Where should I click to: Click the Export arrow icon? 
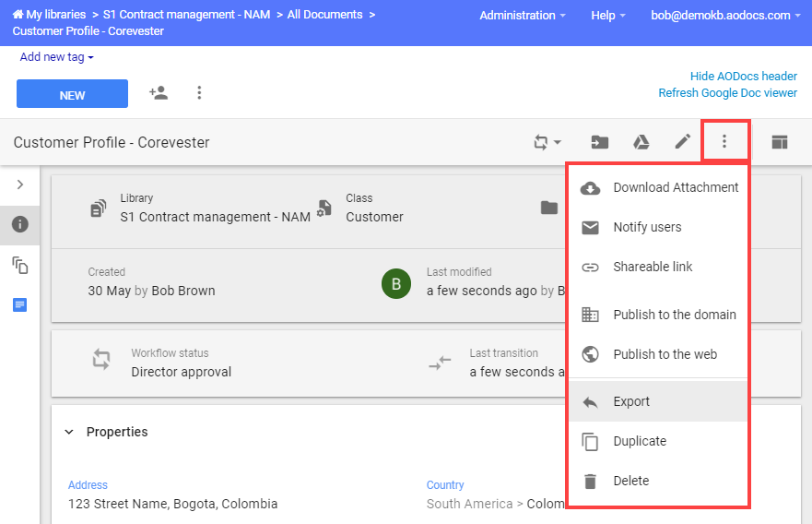590,402
